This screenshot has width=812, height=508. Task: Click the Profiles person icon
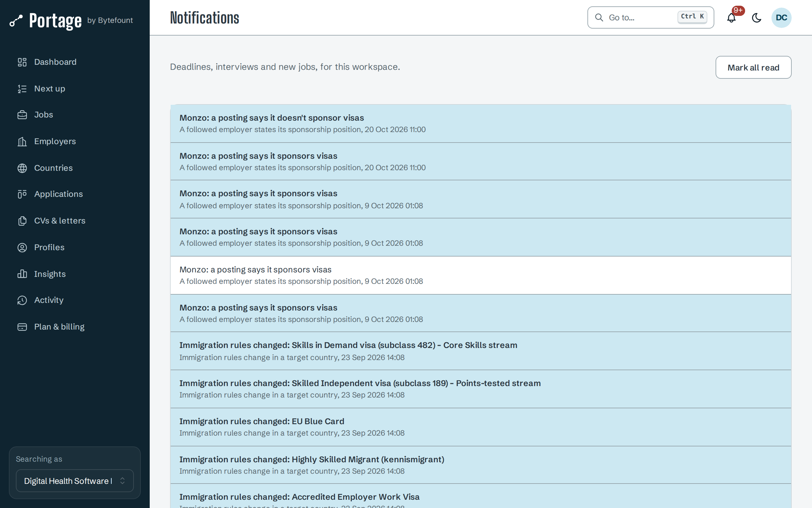point(22,247)
